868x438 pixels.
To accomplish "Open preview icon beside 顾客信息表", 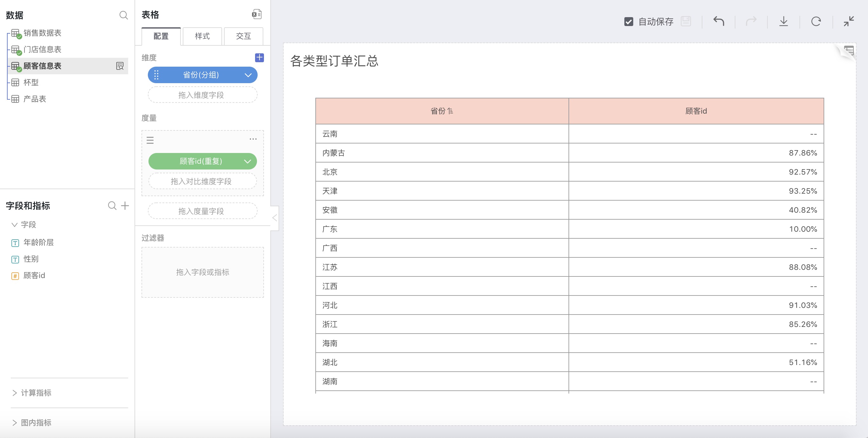I will (x=120, y=66).
